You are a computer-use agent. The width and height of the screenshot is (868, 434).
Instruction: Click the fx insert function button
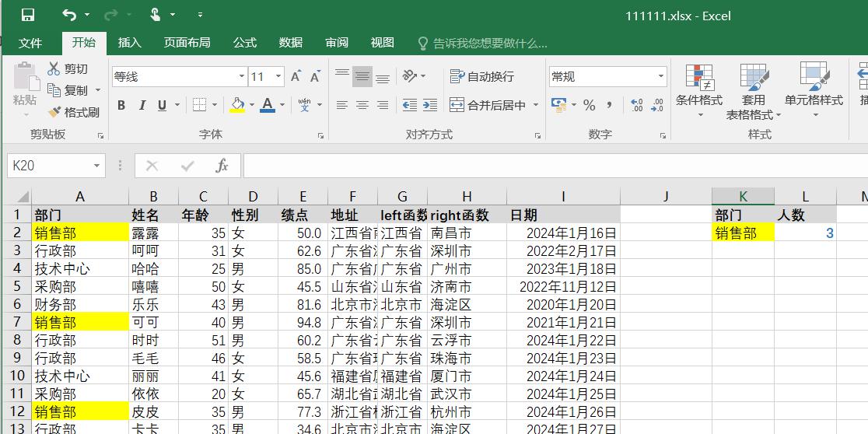coord(222,166)
